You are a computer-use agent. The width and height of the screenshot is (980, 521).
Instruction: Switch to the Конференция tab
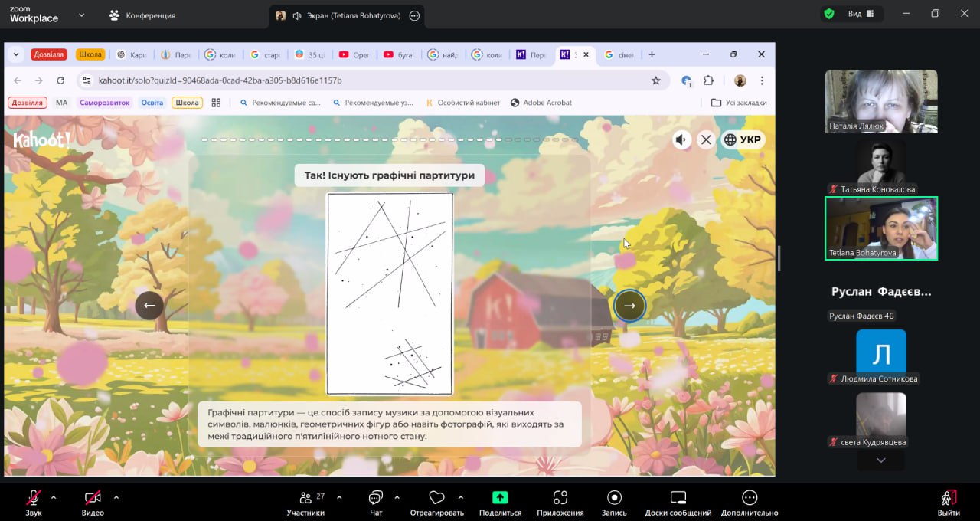[142, 15]
